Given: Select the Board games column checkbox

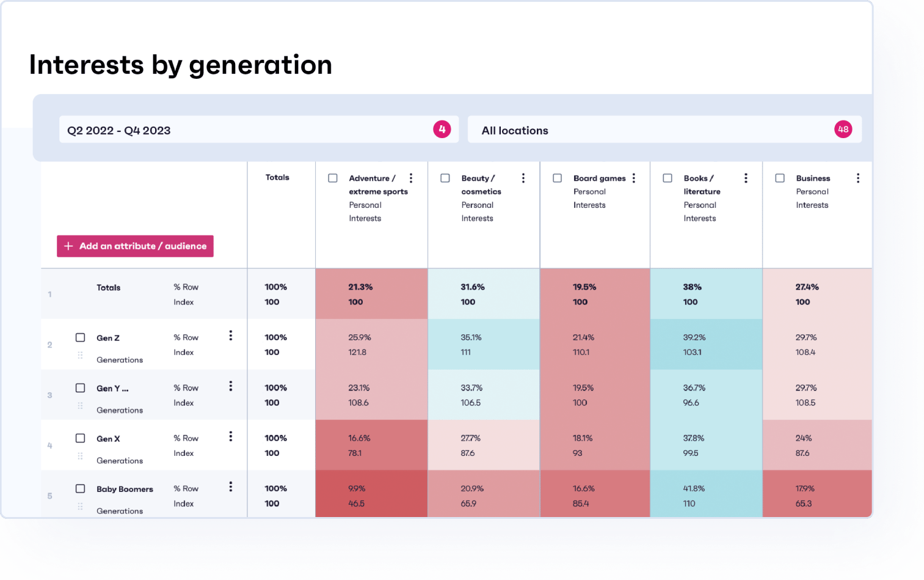Looking at the screenshot, I should [557, 178].
